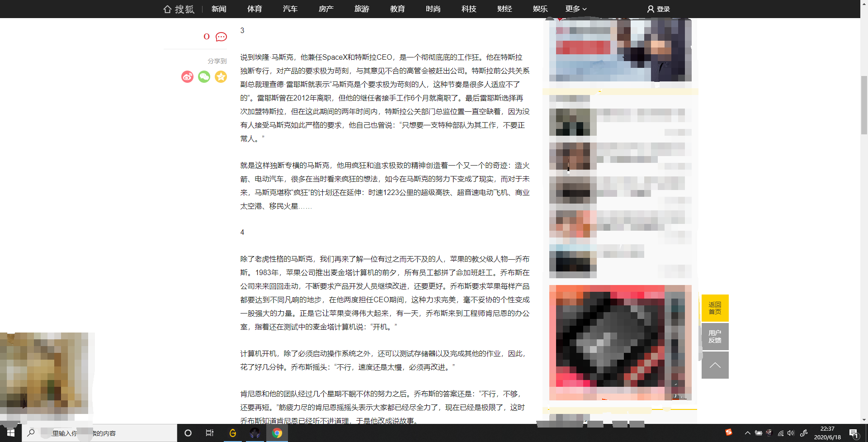Open the 财经 channel

(x=505, y=9)
